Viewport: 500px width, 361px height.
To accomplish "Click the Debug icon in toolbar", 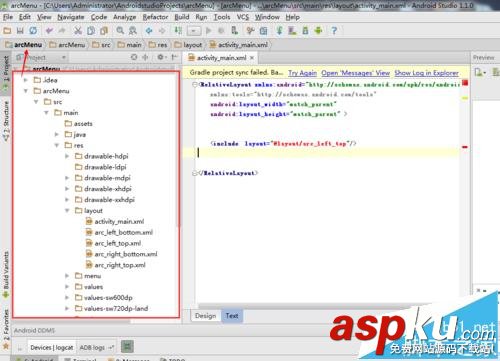I will [221, 31].
